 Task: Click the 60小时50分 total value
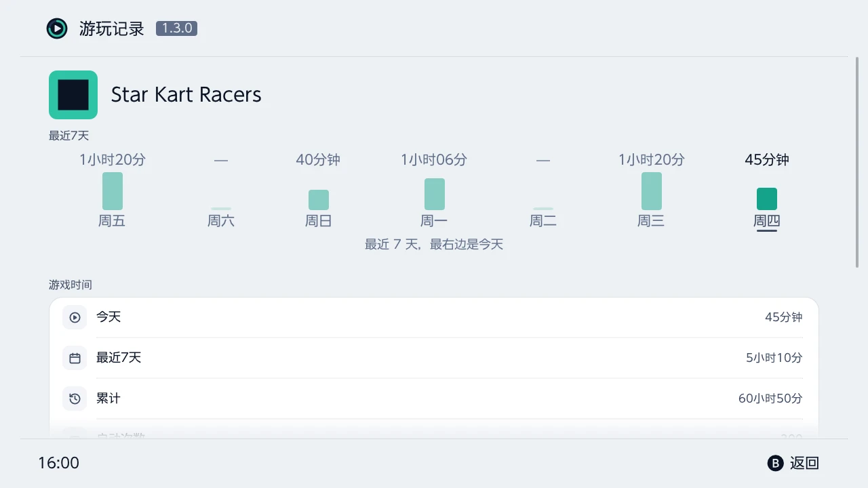coord(770,399)
